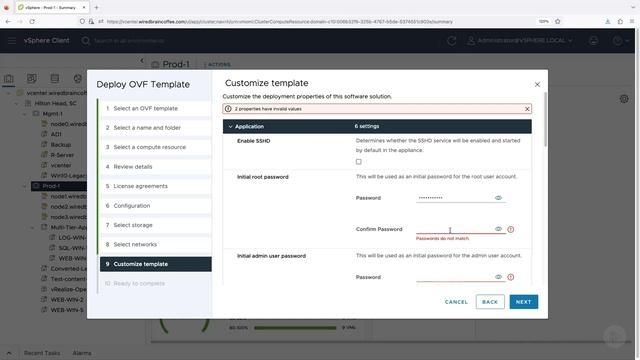Click the info icon in the alert banner

[x=228, y=109]
